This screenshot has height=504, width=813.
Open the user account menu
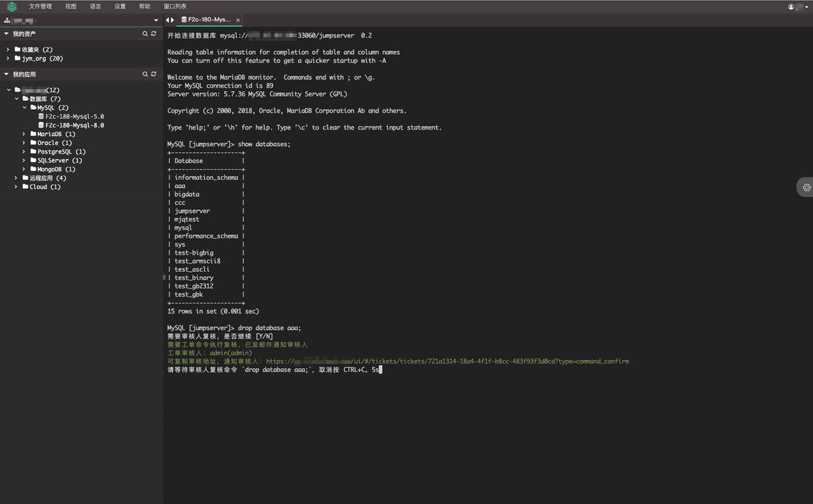[x=791, y=6]
